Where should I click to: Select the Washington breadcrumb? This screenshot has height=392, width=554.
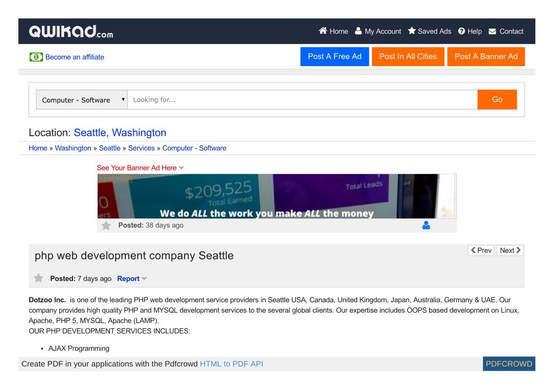(73, 148)
